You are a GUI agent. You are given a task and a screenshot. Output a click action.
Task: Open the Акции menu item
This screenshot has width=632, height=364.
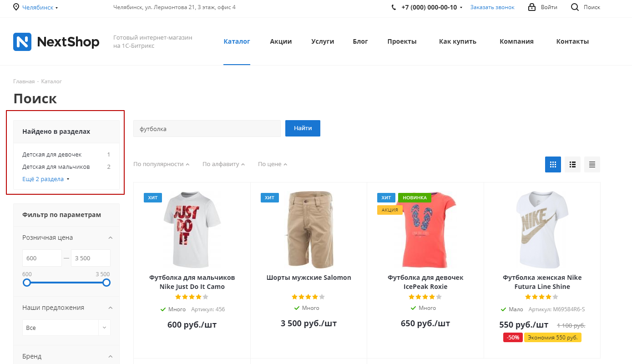click(x=281, y=41)
